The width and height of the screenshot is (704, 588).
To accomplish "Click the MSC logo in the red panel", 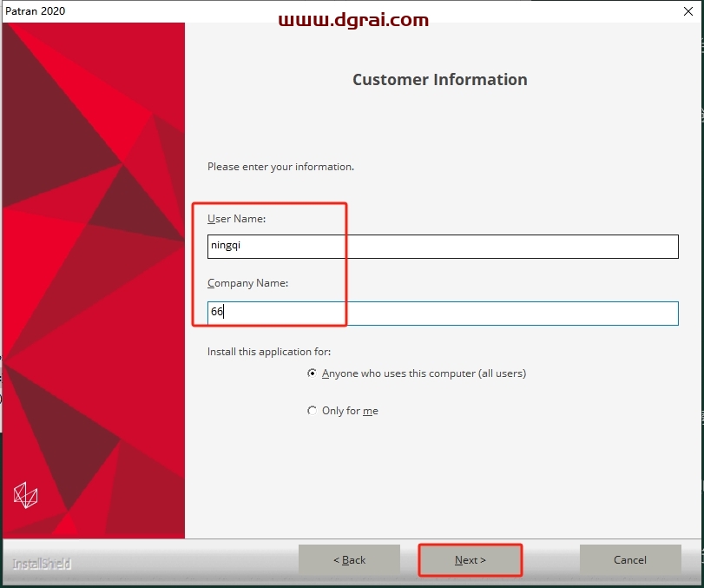I will click(x=26, y=495).
